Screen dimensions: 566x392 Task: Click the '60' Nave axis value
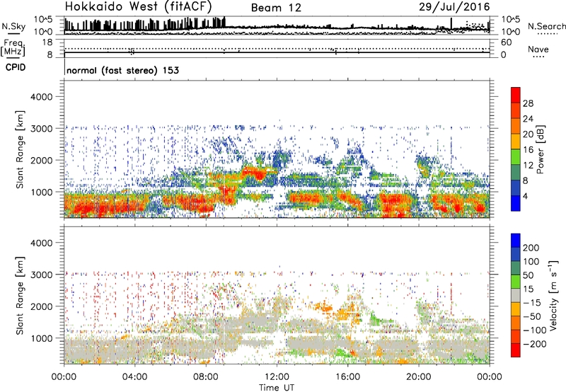[506, 42]
